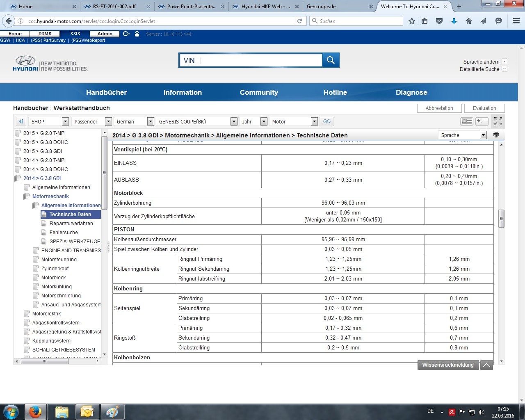The width and height of the screenshot is (525, 420).
Task: Expand Detaillierte Suche option
Action: coord(504,69)
